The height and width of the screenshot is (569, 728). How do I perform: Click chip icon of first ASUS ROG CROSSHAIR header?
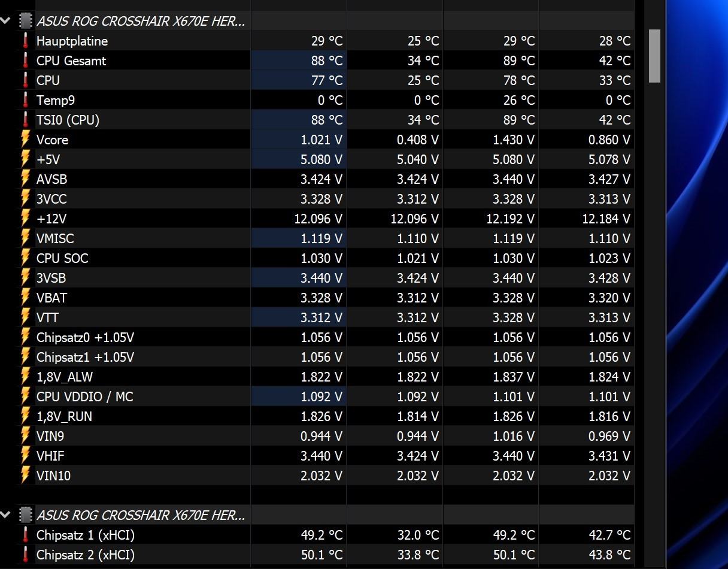click(x=25, y=21)
